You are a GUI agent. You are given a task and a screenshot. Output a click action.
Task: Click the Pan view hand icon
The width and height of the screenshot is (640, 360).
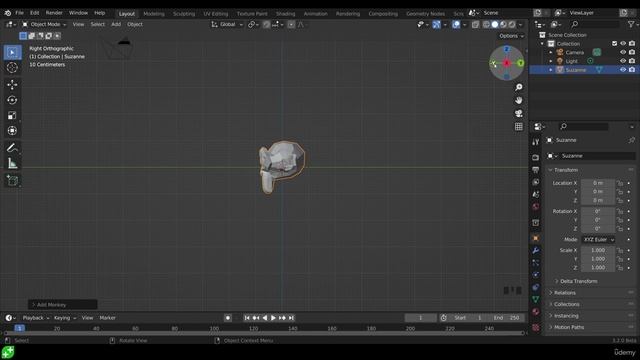pos(518,100)
